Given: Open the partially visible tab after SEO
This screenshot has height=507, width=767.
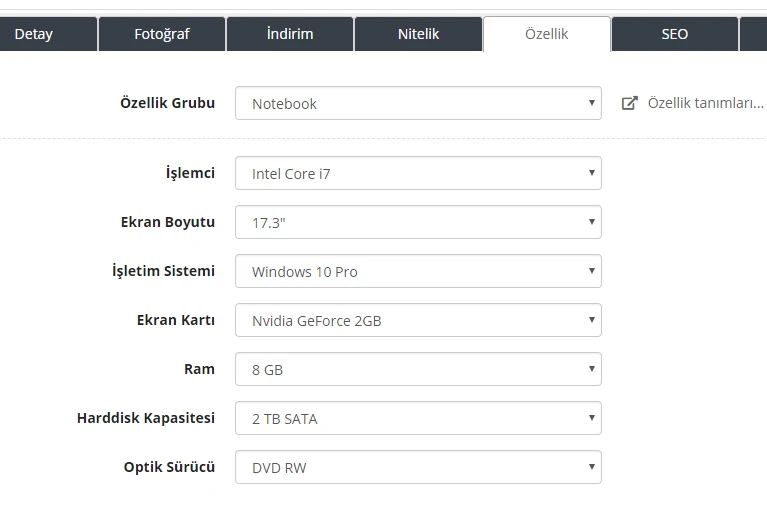Looking at the screenshot, I should coord(754,34).
